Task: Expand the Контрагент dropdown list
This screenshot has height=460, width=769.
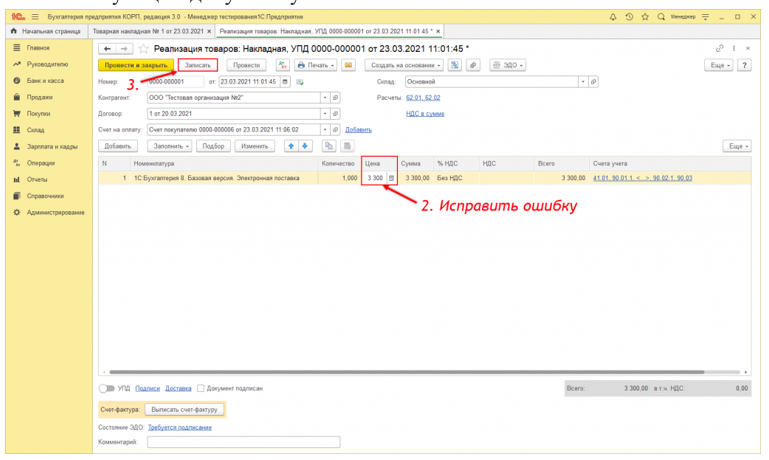Action: [325, 98]
